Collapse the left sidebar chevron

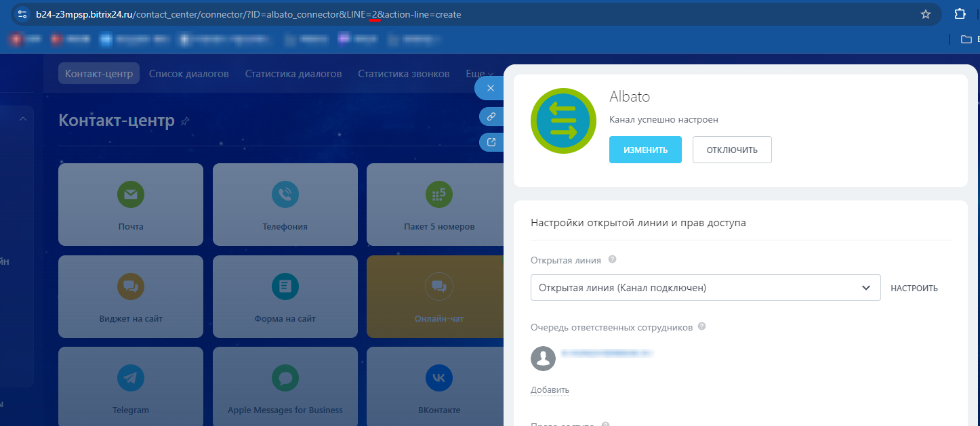(22, 119)
